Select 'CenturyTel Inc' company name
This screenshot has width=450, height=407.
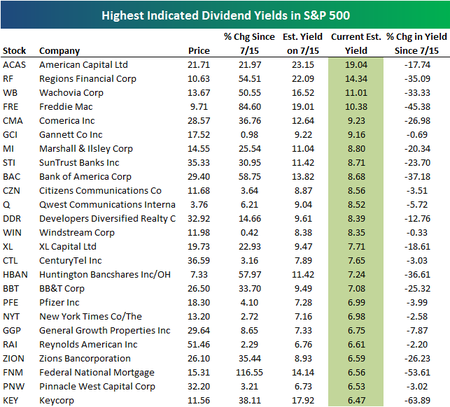(x=71, y=261)
